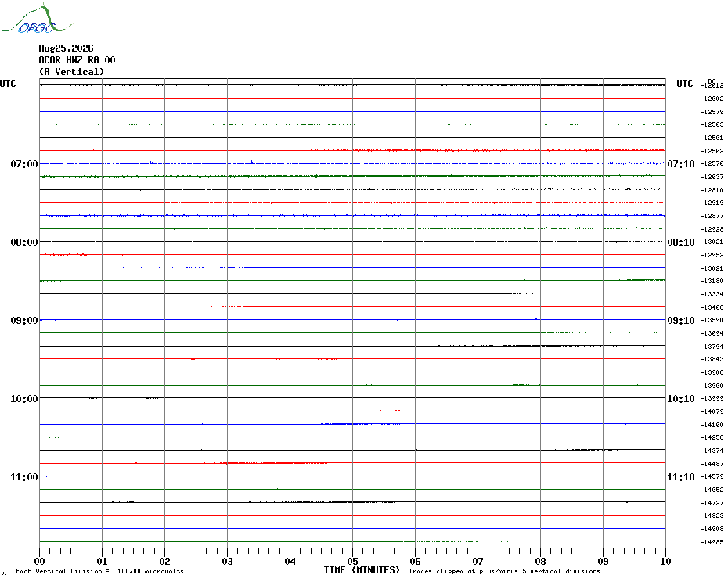Click the OFGC logo at top left
The height and width of the screenshot is (582, 728).
pyautogui.click(x=37, y=19)
